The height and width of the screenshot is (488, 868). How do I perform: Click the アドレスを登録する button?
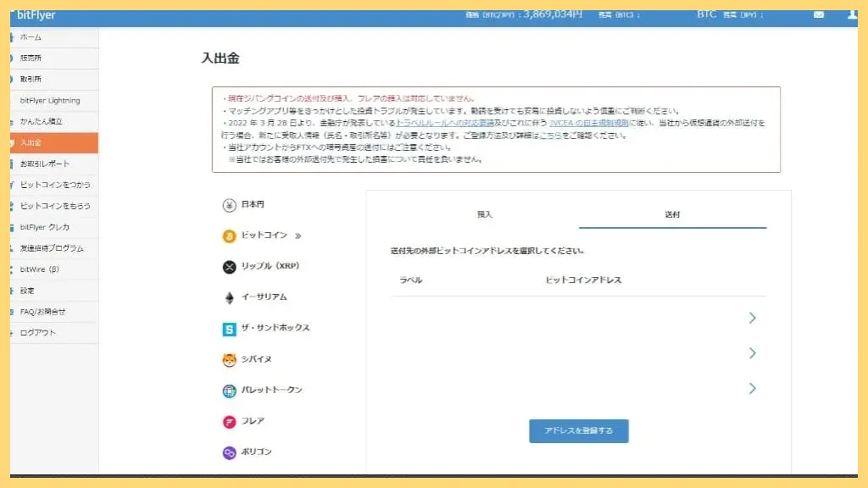(579, 430)
